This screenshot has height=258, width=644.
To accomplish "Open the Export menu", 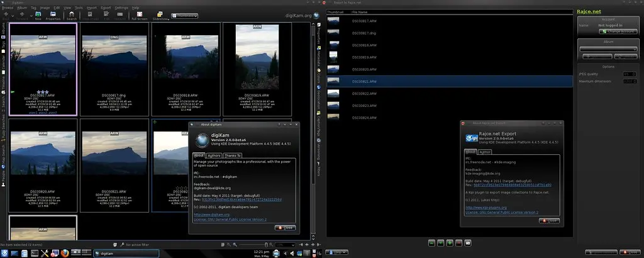I will click(x=106, y=8).
